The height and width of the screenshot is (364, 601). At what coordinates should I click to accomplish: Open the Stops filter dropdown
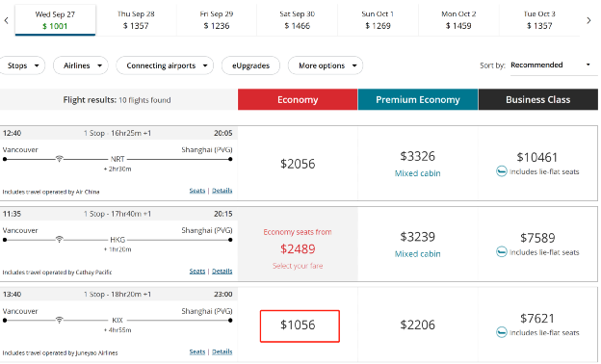point(22,65)
